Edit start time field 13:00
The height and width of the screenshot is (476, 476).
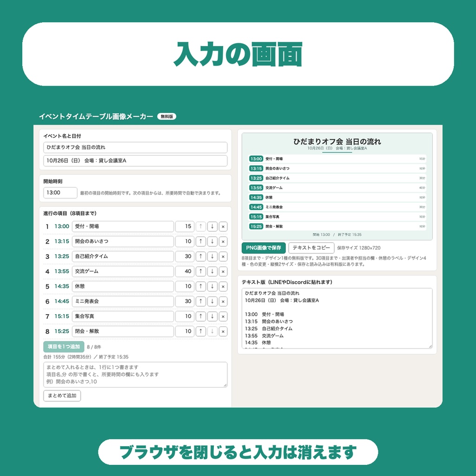pyautogui.click(x=60, y=193)
